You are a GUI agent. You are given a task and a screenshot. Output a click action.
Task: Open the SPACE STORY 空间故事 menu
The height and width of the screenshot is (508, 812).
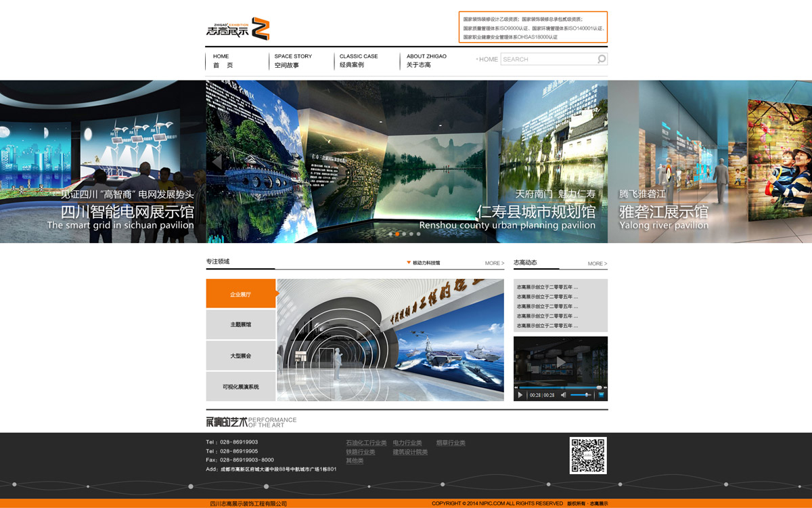coord(293,61)
